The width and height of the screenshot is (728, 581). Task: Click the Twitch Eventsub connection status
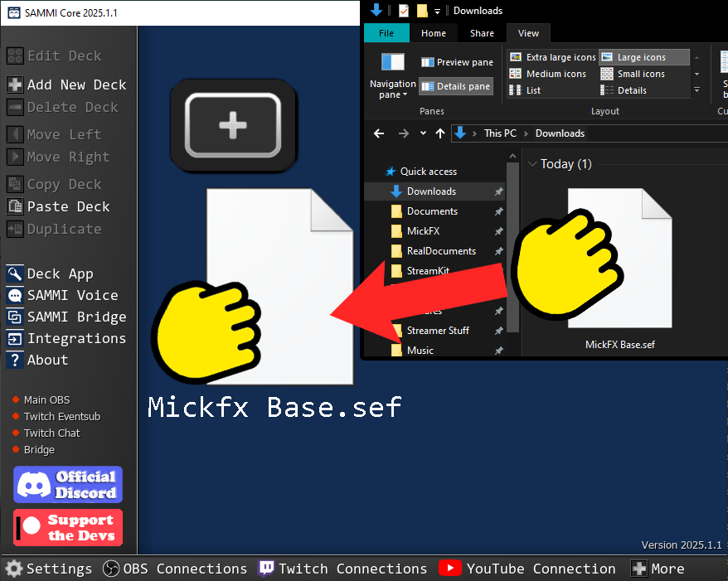click(56, 416)
